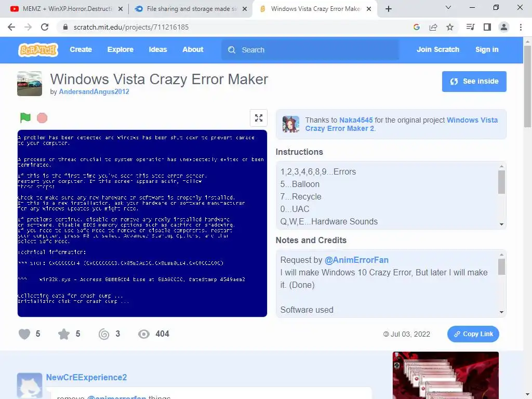
Task: Click the page scrollbar down arrow
Action: (527, 395)
